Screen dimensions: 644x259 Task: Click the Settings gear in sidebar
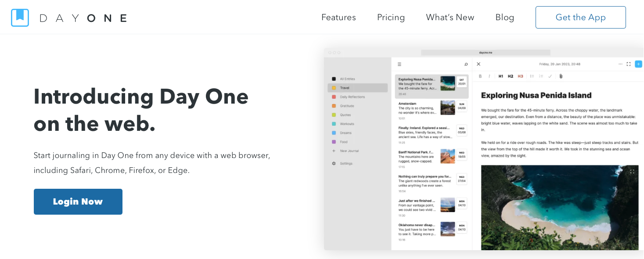[334, 163]
